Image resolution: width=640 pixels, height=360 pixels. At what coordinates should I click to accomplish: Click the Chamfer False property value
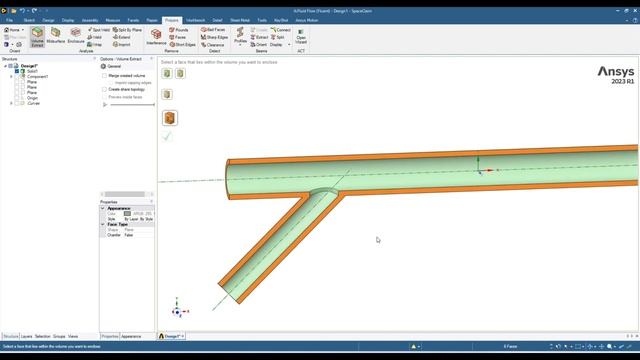click(129, 235)
